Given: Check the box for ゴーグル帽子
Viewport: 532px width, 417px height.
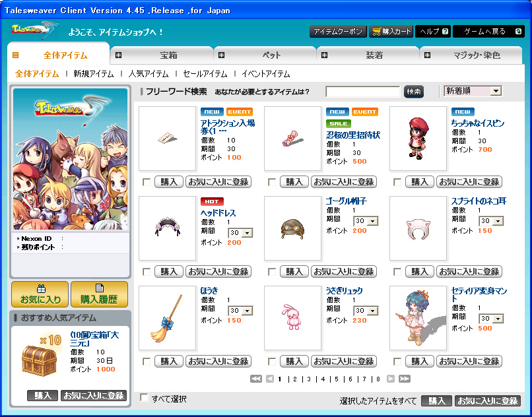Looking at the screenshot, I should pos(272,272).
